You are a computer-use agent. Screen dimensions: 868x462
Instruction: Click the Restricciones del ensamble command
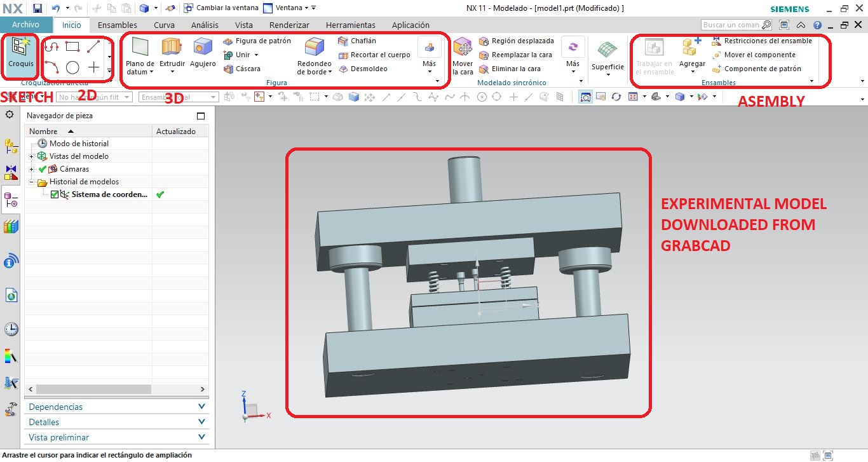[x=762, y=41]
